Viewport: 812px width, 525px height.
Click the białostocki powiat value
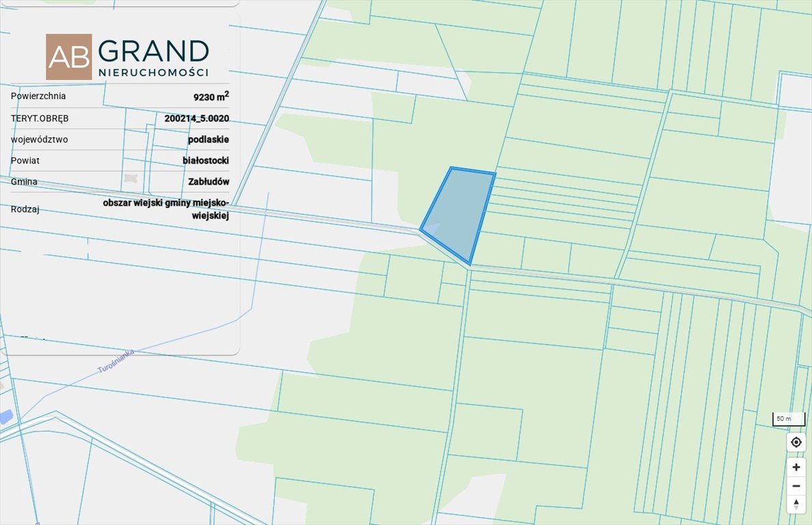[x=206, y=161]
